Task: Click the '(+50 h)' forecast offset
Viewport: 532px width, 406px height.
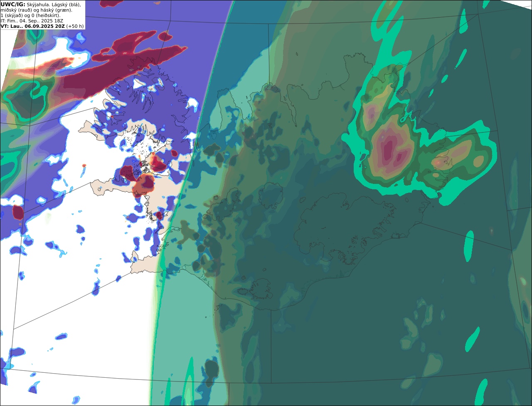Action: coord(75,26)
